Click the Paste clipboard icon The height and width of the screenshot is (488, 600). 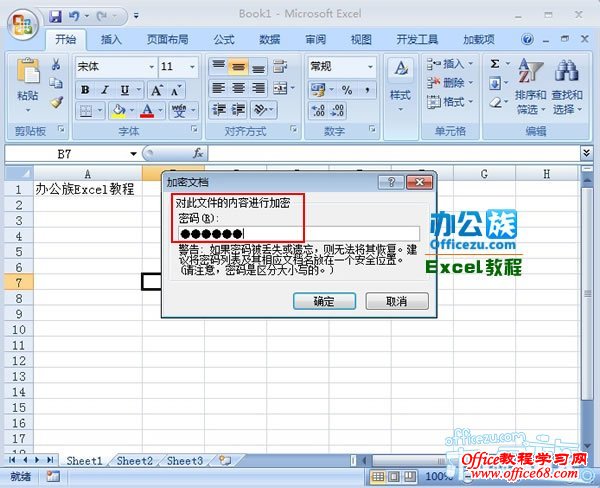click(x=28, y=71)
